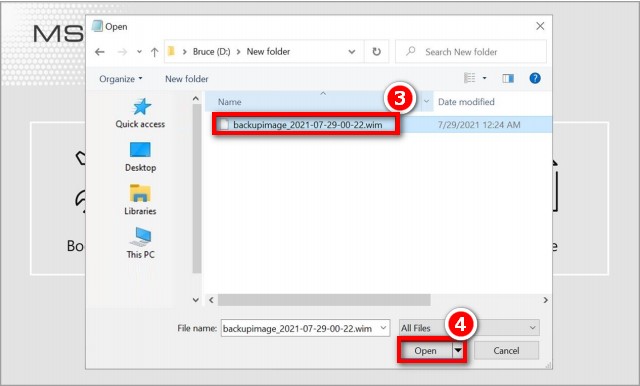Expand the Open button dropdown arrow
The width and height of the screenshot is (640, 386).
click(x=458, y=351)
